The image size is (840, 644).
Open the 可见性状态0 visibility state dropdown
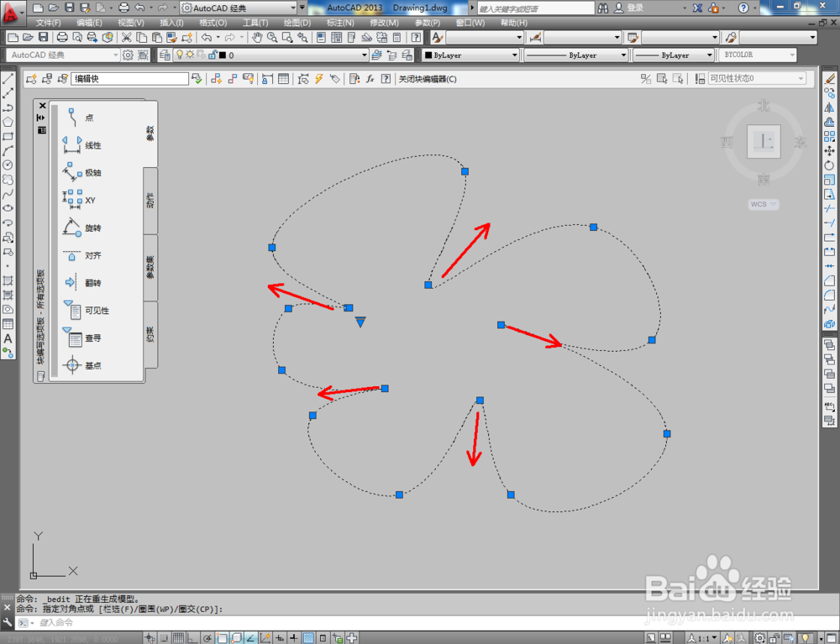(x=757, y=79)
